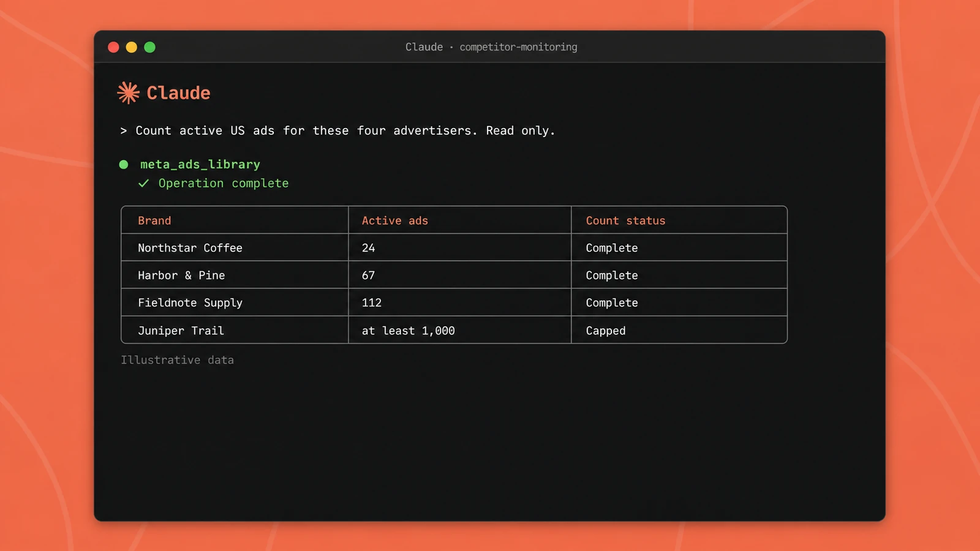Click the value '24' for Northstar Coffee
980x551 pixels.
tap(368, 248)
